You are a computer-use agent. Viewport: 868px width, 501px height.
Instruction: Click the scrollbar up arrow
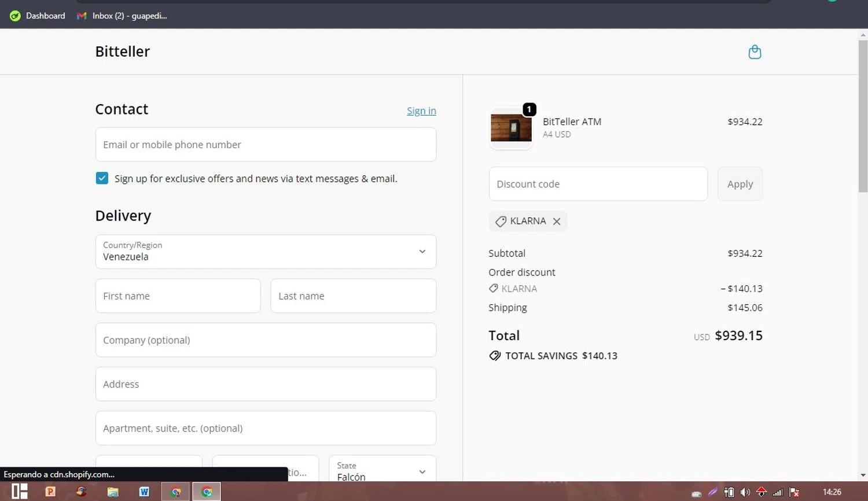pyautogui.click(x=863, y=35)
